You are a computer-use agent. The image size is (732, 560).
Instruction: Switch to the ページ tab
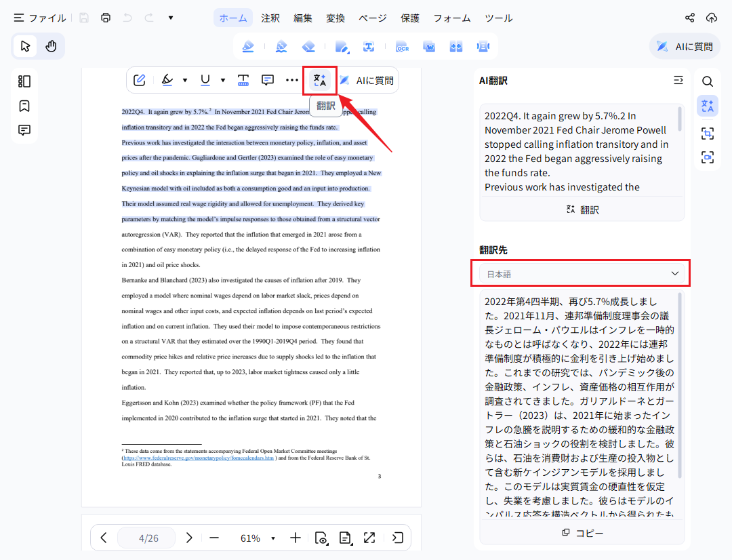(x=373, y=18)
